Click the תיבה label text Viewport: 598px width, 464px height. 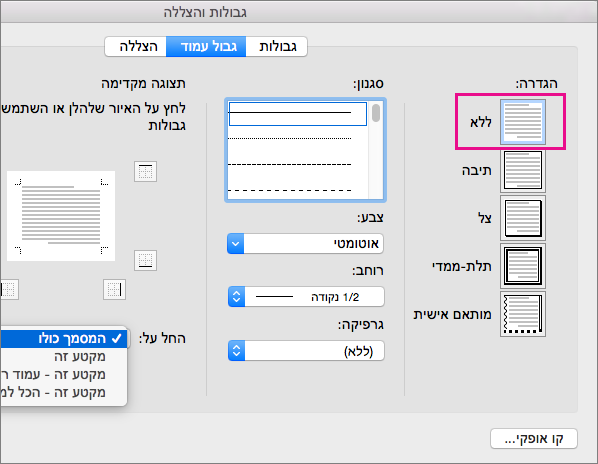tap(477, 170)
